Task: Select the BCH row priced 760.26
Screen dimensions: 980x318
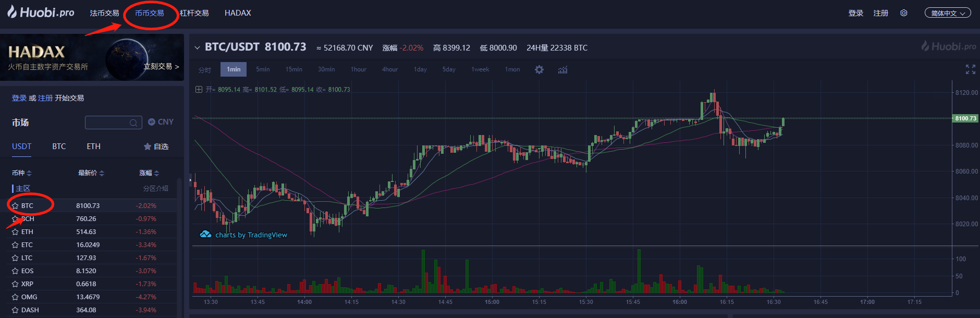Action: [92, 219]
